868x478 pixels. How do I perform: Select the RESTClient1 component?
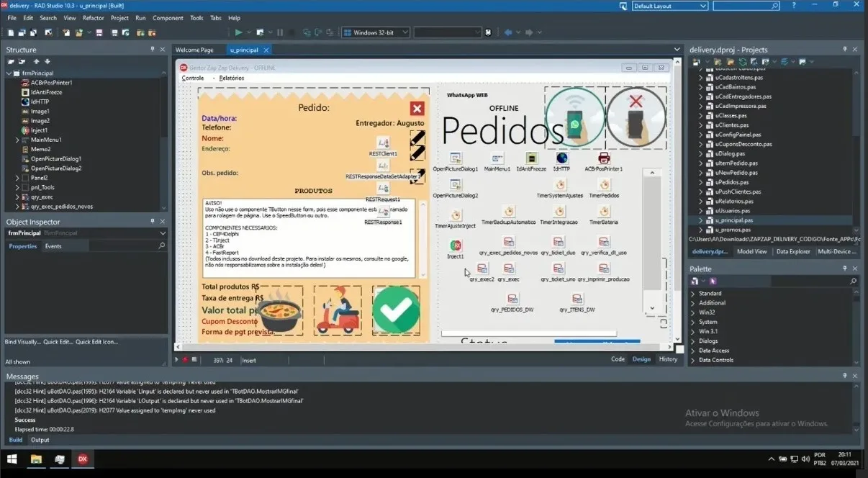coord(383,143)
